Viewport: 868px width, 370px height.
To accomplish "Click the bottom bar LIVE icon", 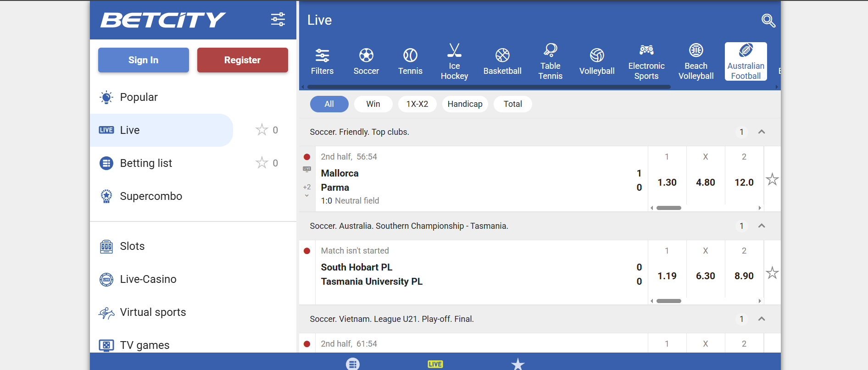I will [435, 364].
